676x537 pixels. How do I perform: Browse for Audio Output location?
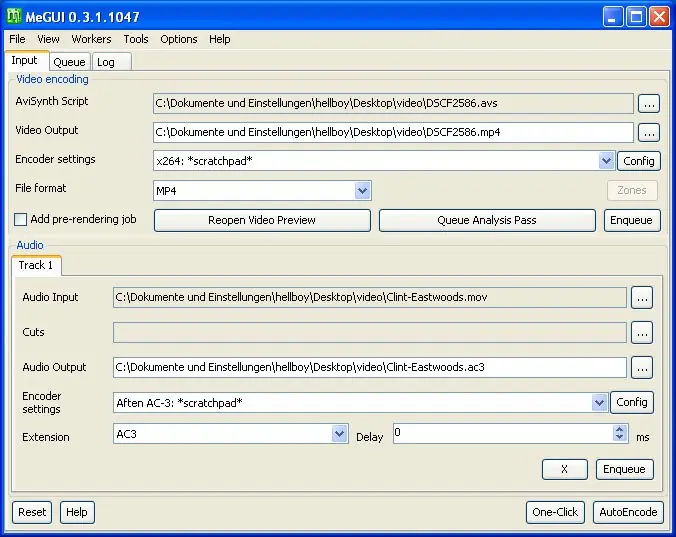tap(642, 368)
